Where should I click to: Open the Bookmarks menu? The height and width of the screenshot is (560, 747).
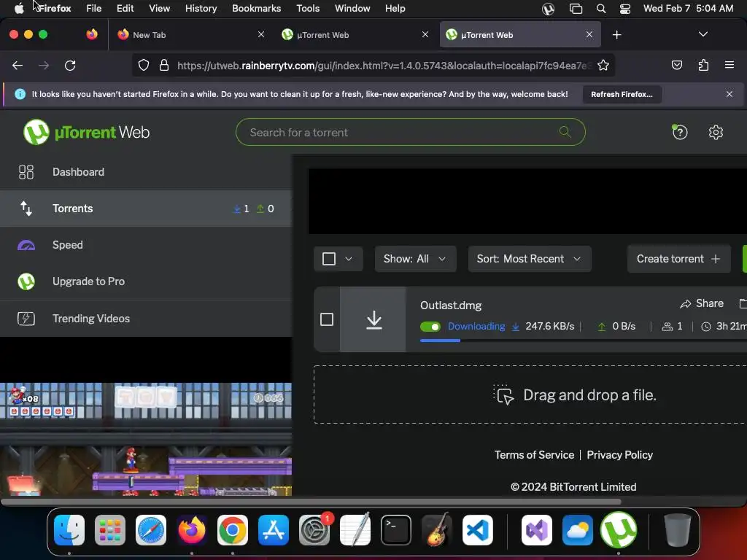(x=256, y=9)
